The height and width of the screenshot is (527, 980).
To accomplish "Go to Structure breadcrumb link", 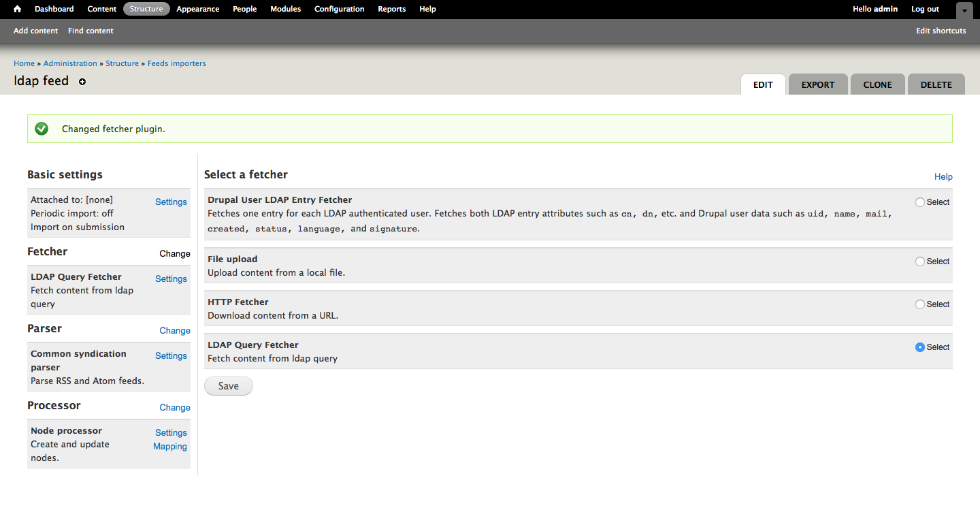I will [122, 63].
